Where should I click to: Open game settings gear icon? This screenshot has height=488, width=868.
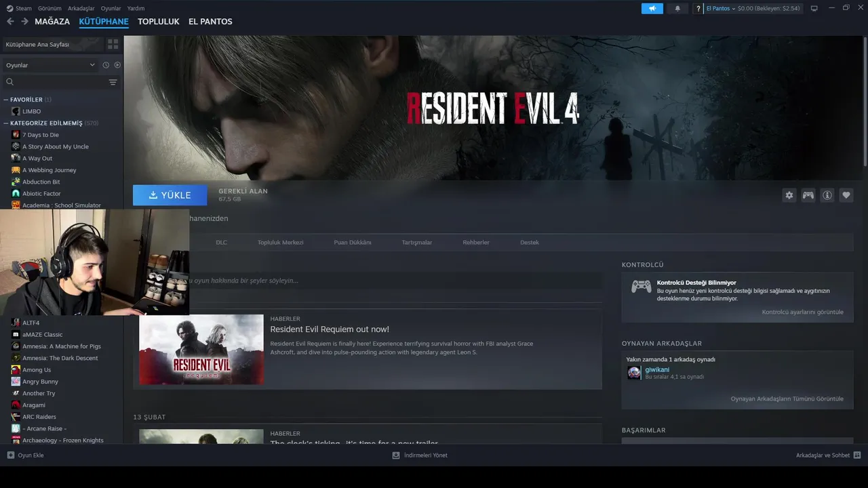789,195
